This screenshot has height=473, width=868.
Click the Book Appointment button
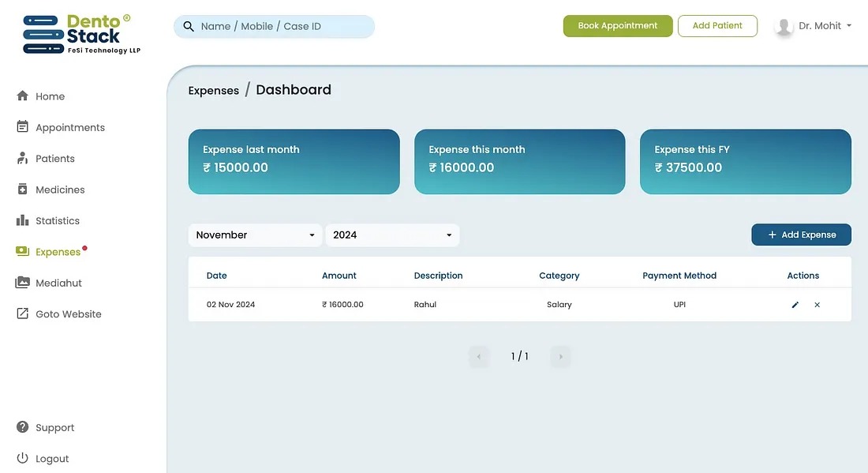pyautogui.click(x=617, y=26)
